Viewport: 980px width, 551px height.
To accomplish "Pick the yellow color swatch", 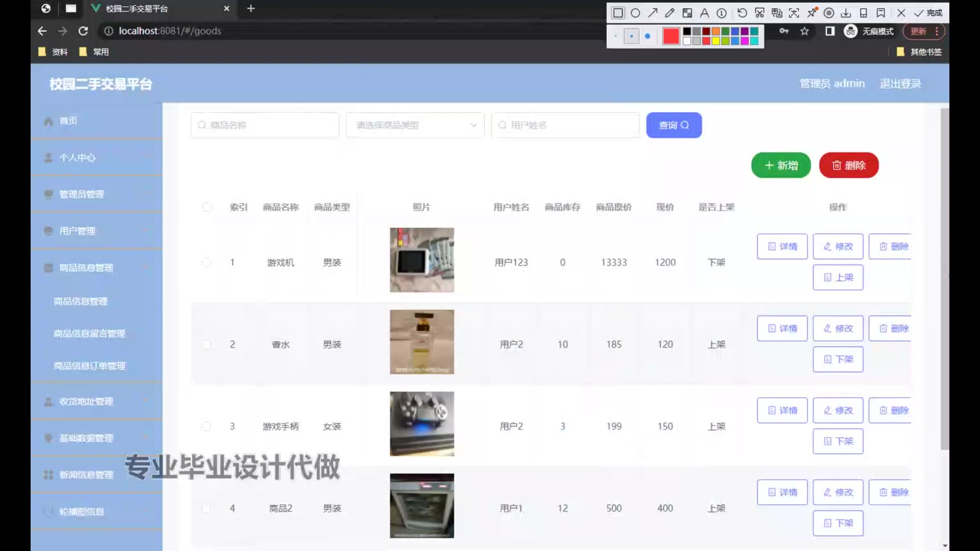I will click(716, 41).
